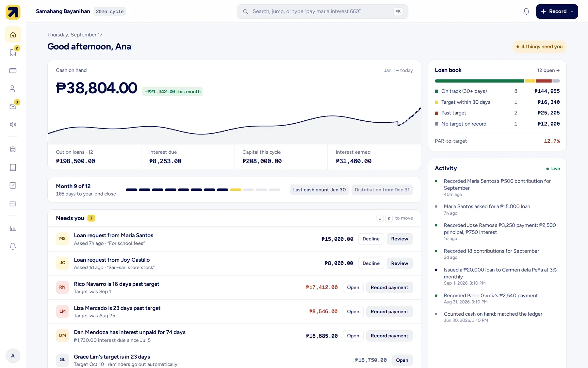Open the megaphone announcements sidebar icon
Screen dimensions: 588x368
pos(13,125)
